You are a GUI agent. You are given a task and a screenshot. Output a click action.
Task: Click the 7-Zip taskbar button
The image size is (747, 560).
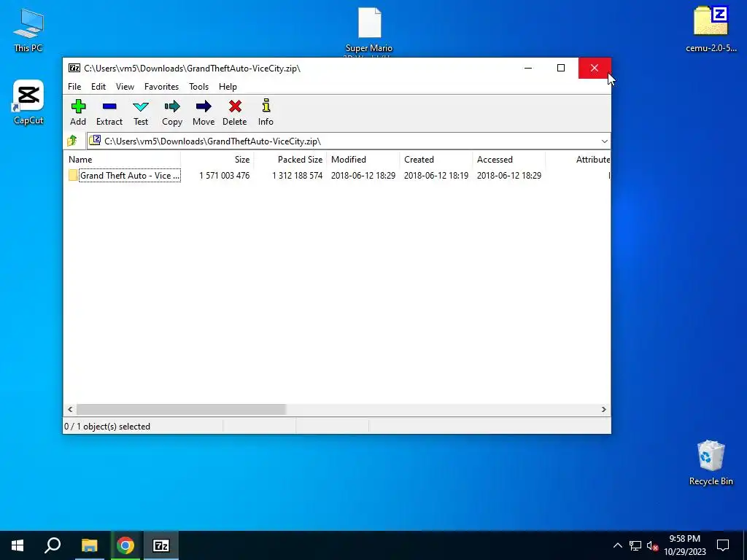pos(161,545)
